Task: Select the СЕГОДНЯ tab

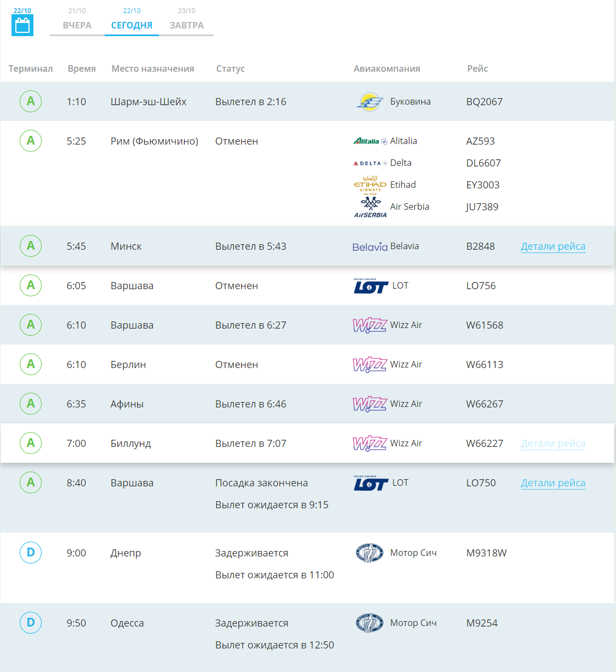Action: (132, 25)
